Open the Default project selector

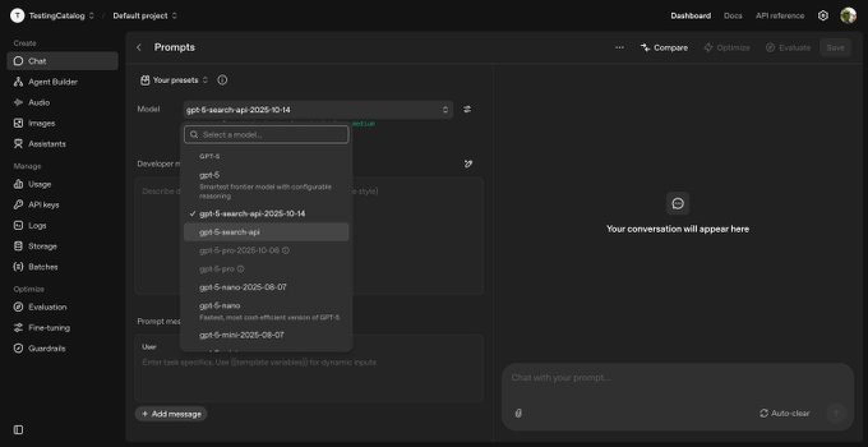(145, 16)
